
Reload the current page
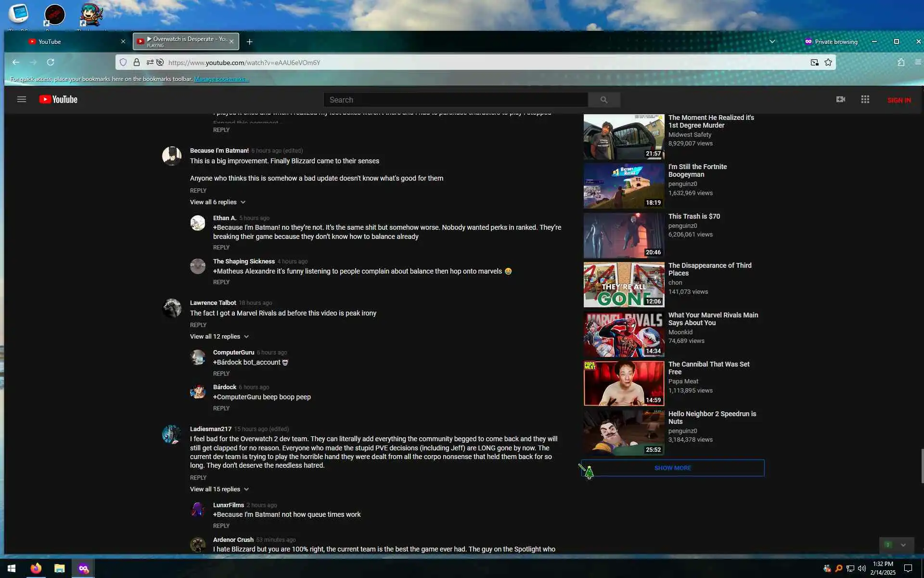pos(51,62)
